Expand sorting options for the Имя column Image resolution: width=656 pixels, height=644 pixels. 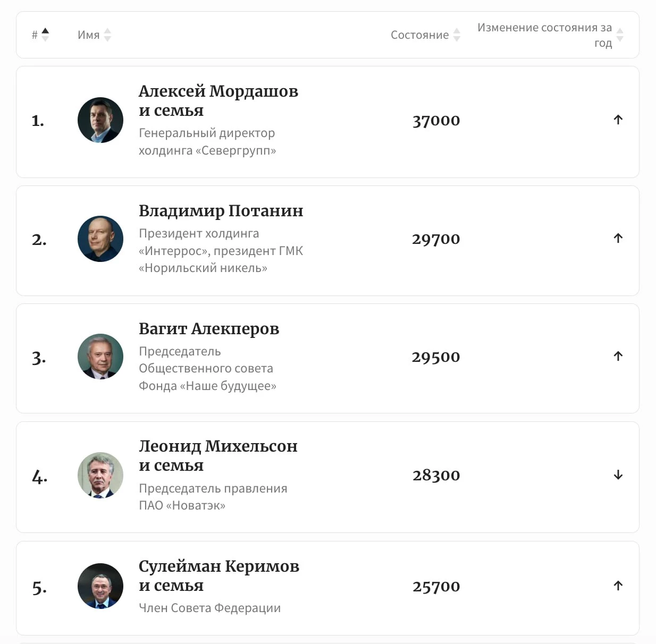(x=108, y=35)
